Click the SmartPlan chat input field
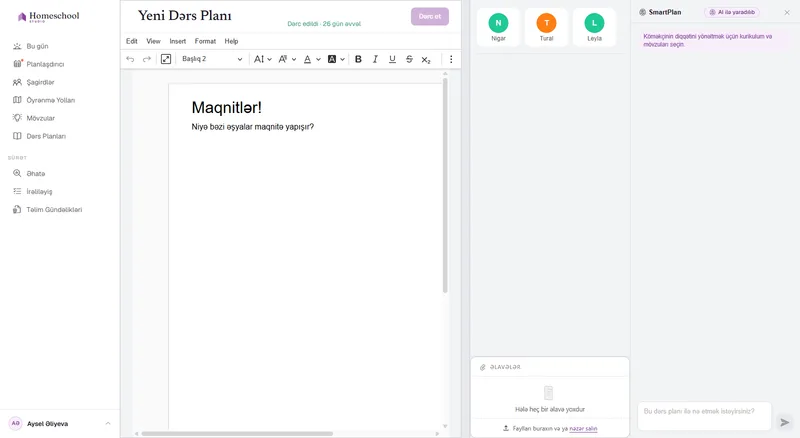This screenshot has width=800, height=438. tap(704, 416)
